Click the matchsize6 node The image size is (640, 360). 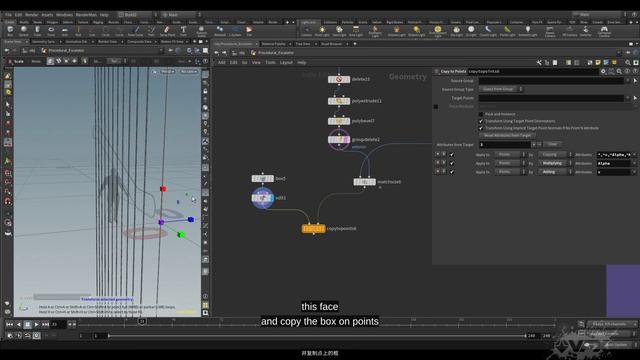point(364,182)
